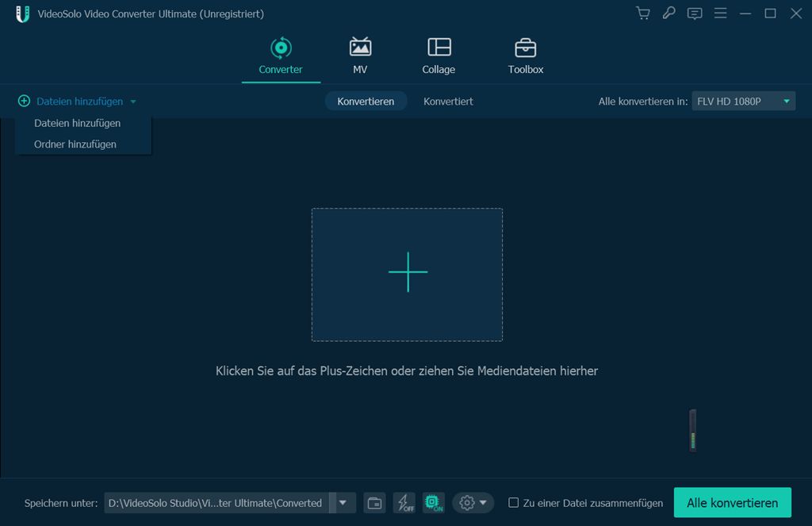The image size is (812, 526).
Task: Open the gear settings dropdown
Action: click(x=473, y=502)
